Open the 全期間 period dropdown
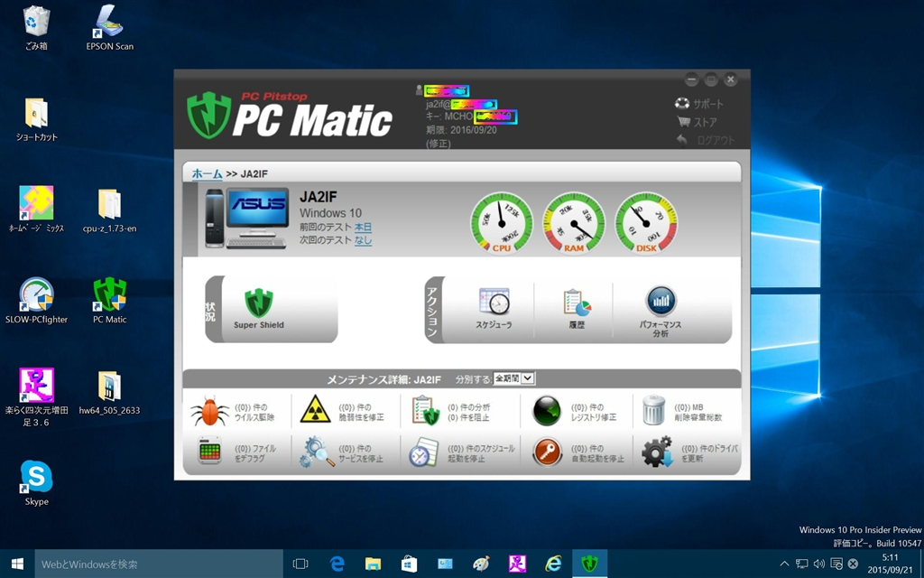Viewport: 924px width, 578px height. pos(513,378)
